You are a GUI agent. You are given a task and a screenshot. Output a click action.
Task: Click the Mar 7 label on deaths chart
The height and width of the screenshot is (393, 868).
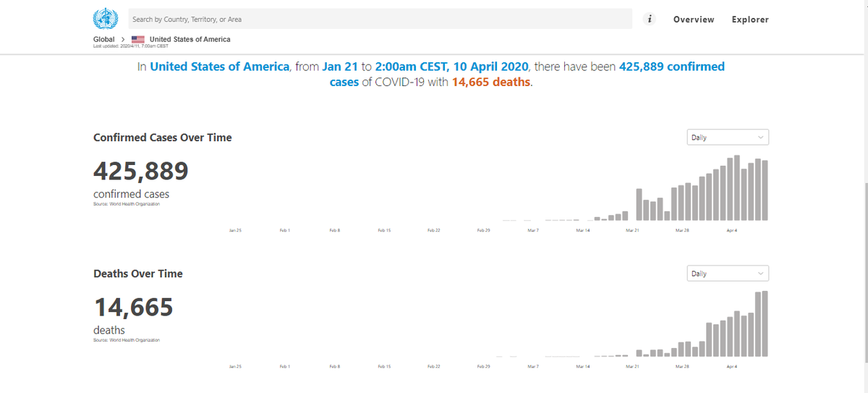coord(533,367)
